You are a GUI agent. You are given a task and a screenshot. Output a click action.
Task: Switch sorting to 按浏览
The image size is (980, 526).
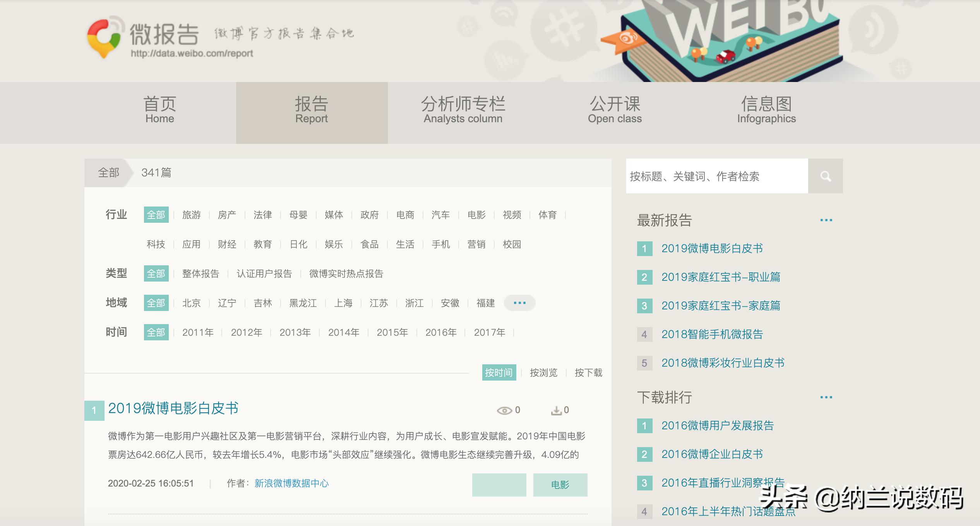click(x=543, y=372)
